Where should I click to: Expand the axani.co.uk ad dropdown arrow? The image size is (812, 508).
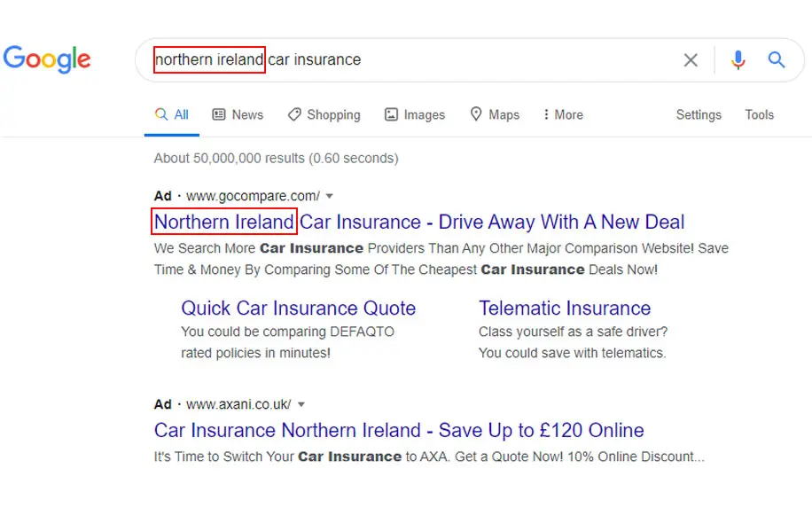(x=301, y=404)
